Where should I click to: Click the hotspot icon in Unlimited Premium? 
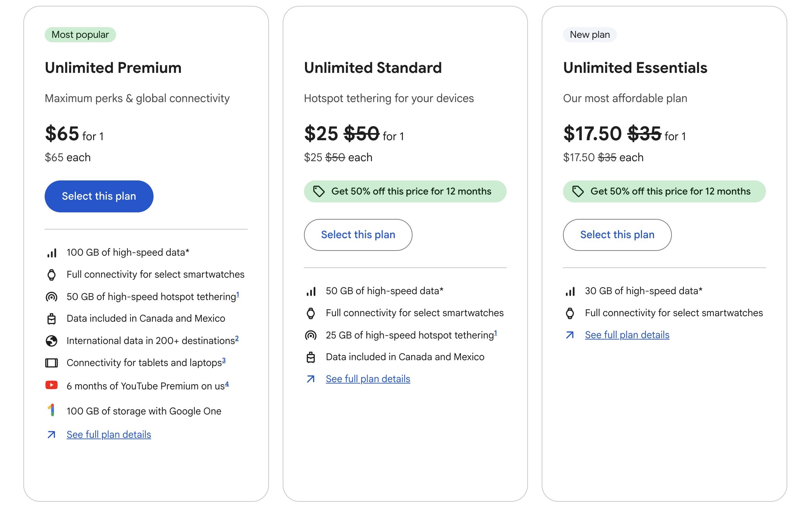pos(52,297)
